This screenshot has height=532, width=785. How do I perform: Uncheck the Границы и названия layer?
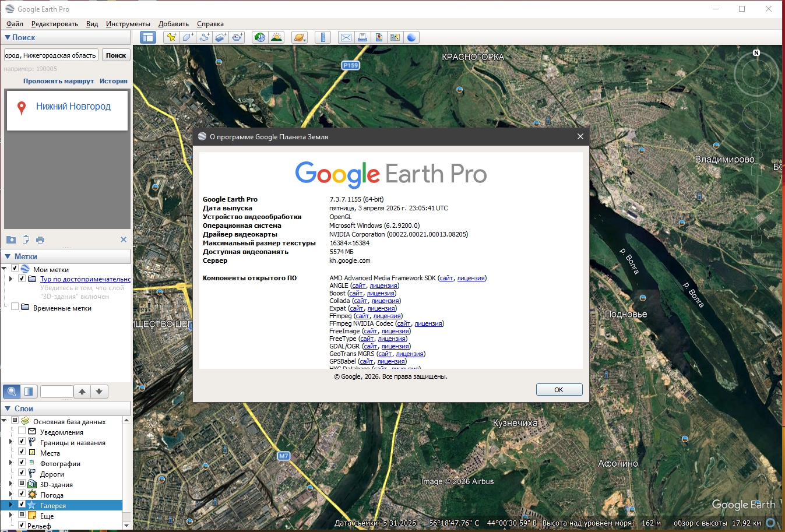tap(22, 442)
